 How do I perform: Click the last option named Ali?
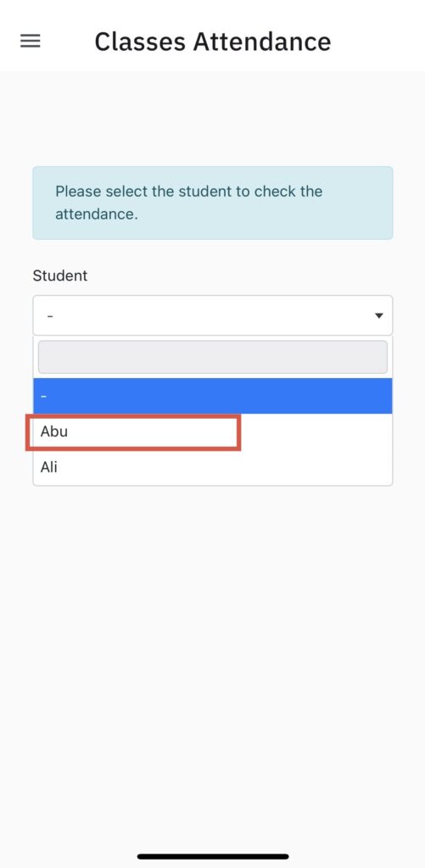(213, 467)
